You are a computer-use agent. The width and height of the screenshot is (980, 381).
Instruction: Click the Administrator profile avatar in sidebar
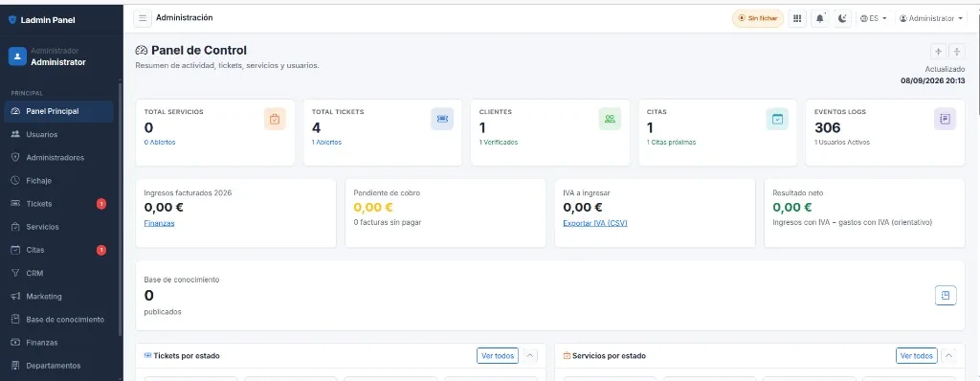(17, 56)
